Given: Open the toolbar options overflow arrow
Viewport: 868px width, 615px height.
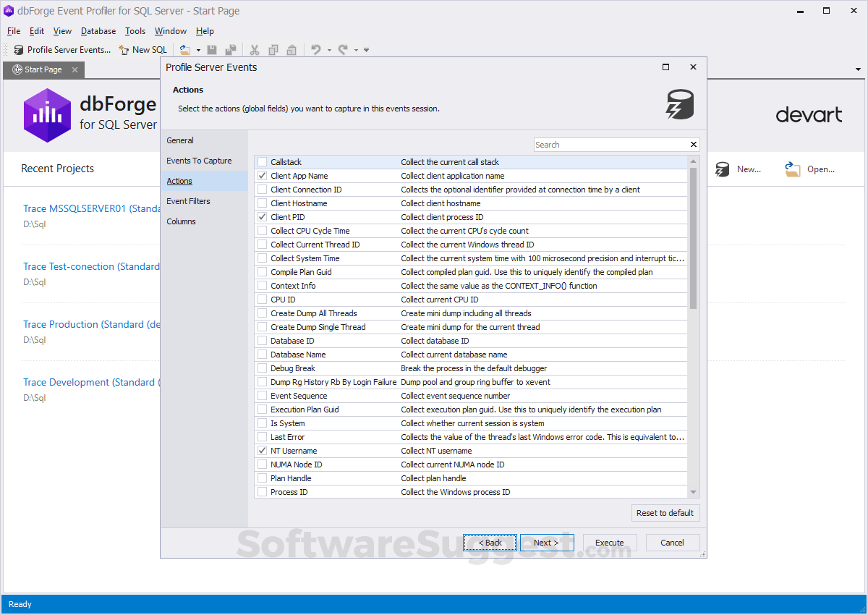Looking at the screenshot, I should [x=367, y=50].
